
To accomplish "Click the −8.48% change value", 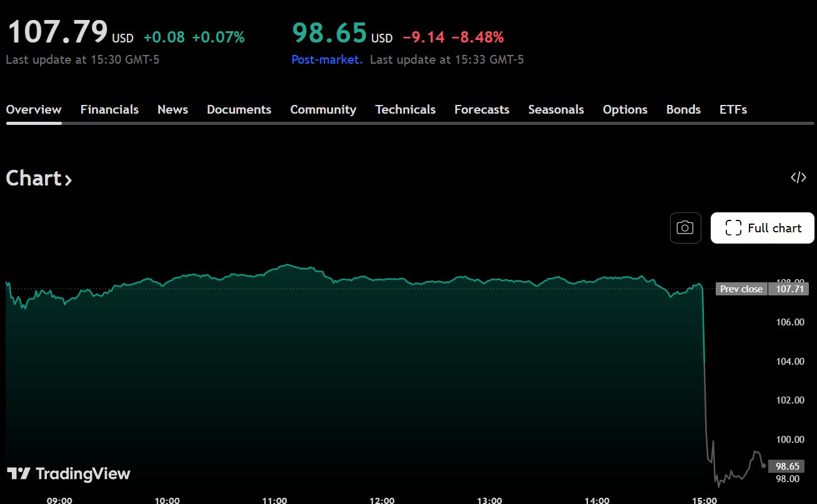I will pyautogui.click(x=478, y=37).
